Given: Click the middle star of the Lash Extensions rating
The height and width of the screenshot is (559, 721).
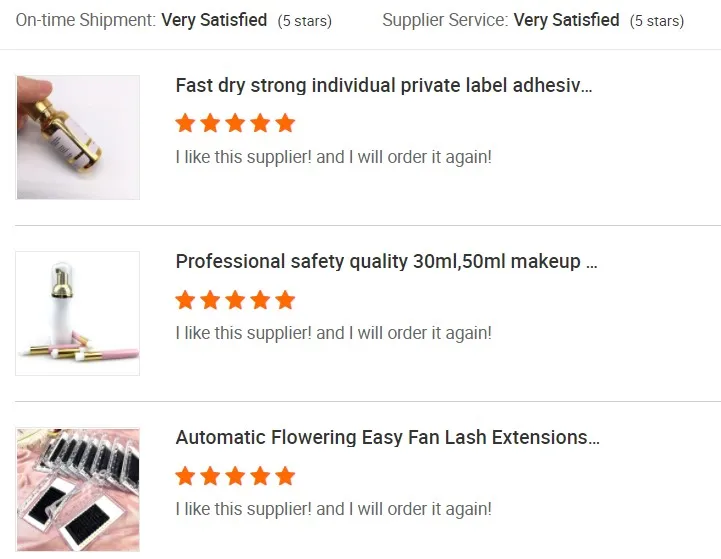Looking at the screenshot, I should coord(235,476).
